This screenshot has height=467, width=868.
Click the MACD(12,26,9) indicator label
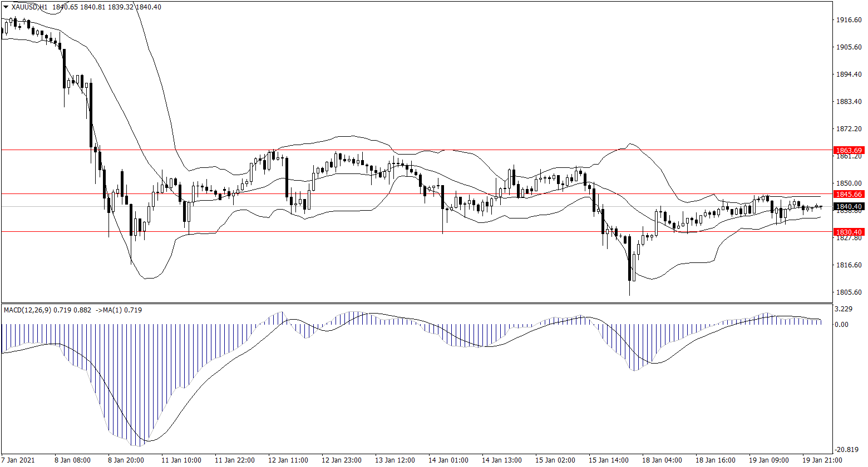click(x=27, y=310)
